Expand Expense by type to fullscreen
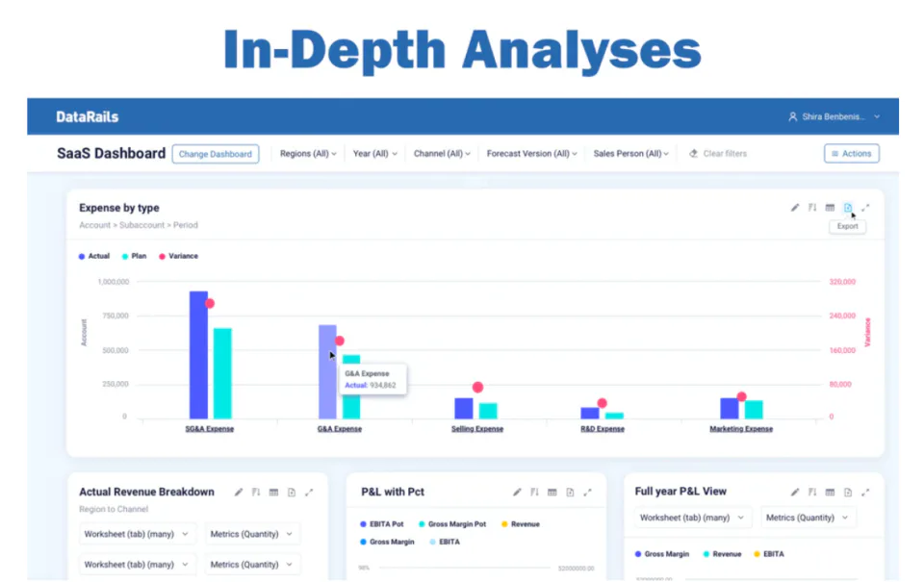Image resolution: width=924 pixels, height=582 pixels. 866,207
